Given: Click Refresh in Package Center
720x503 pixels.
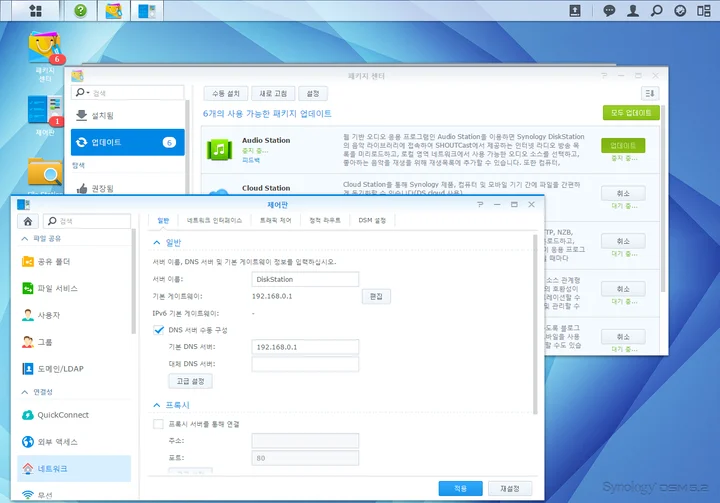Looking at the screenshot, I should [x=273, y=93].
